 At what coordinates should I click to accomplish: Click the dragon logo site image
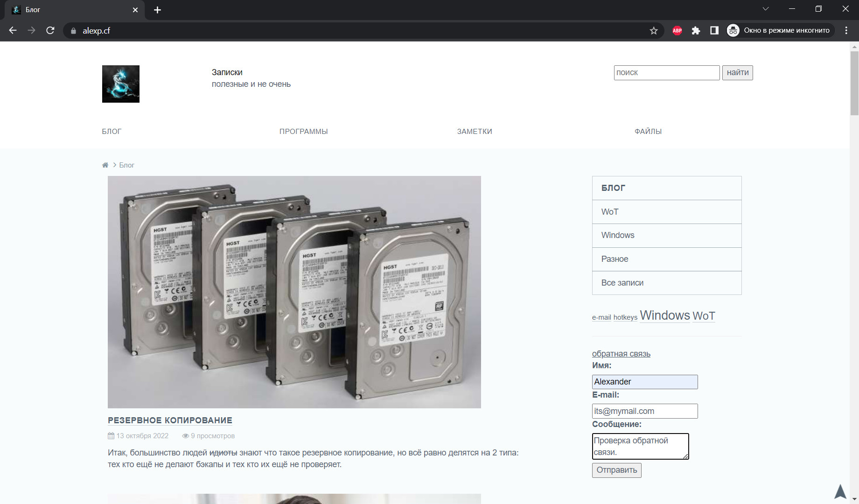pos(121,84)
